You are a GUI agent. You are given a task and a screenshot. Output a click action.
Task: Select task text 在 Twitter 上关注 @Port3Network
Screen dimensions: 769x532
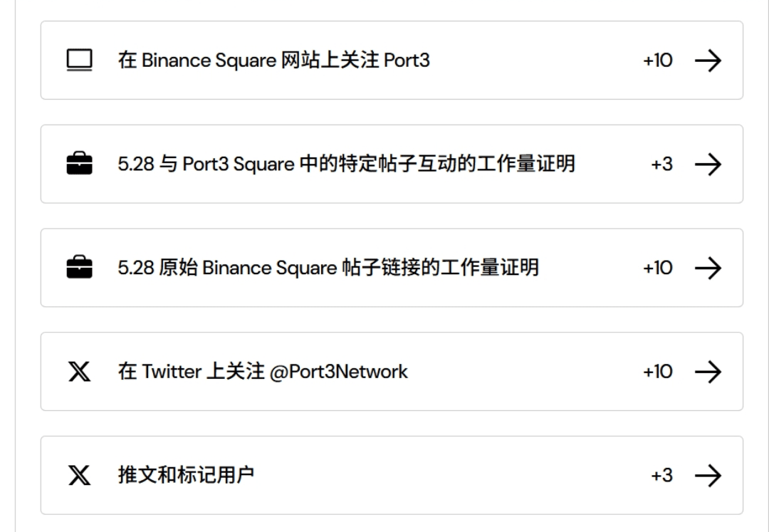pyautogui.click(x=263, y=372)
